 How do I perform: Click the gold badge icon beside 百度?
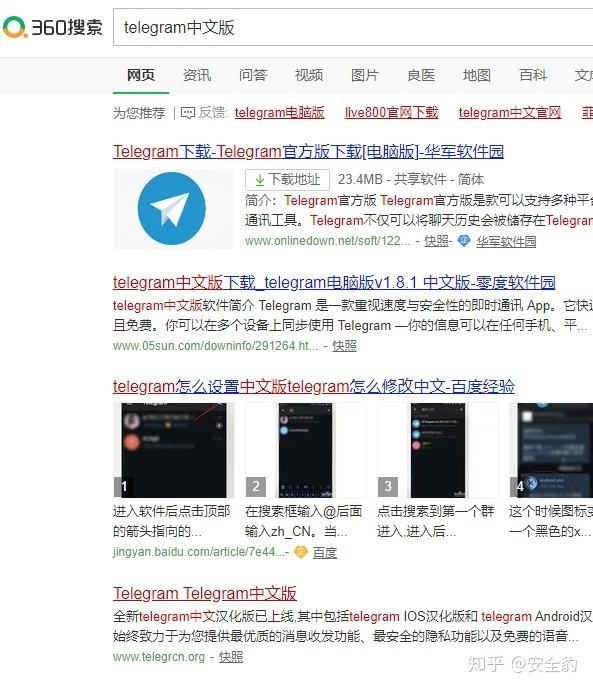click(x=301, y=552)
